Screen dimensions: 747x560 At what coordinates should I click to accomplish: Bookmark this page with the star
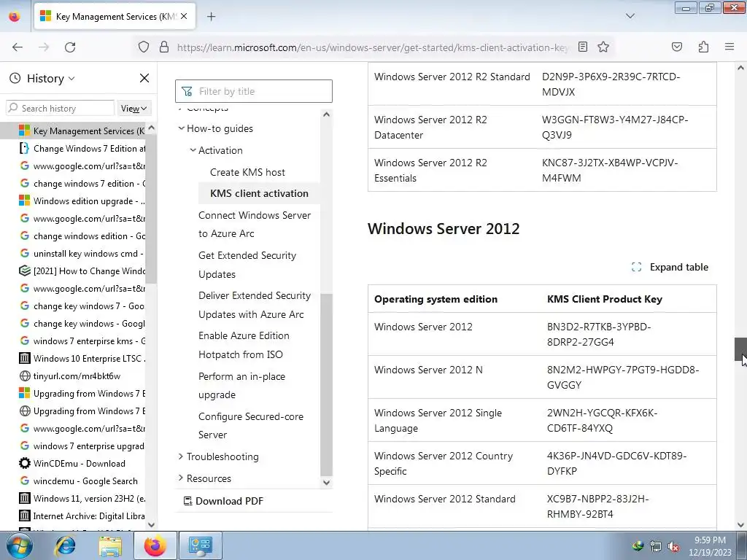[x=603, y=47]
